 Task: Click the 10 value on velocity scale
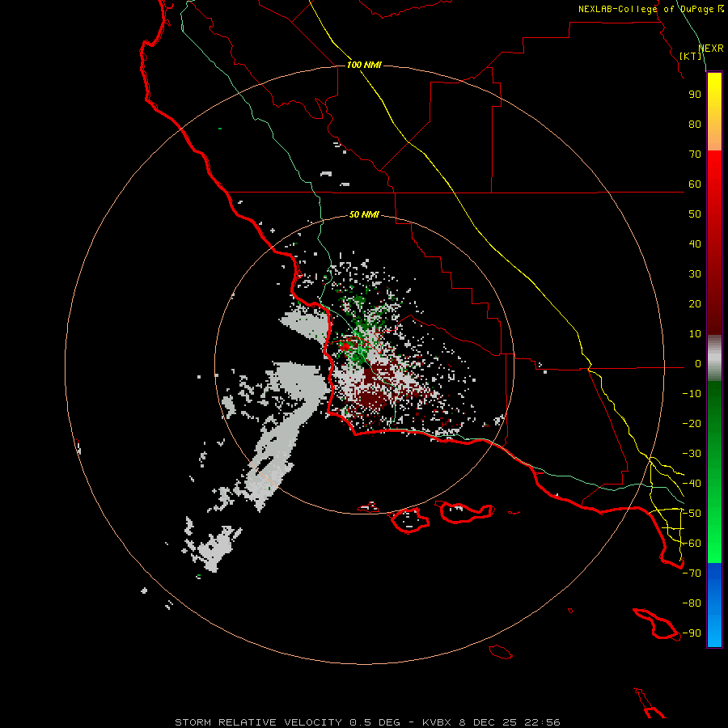point(695,334)
